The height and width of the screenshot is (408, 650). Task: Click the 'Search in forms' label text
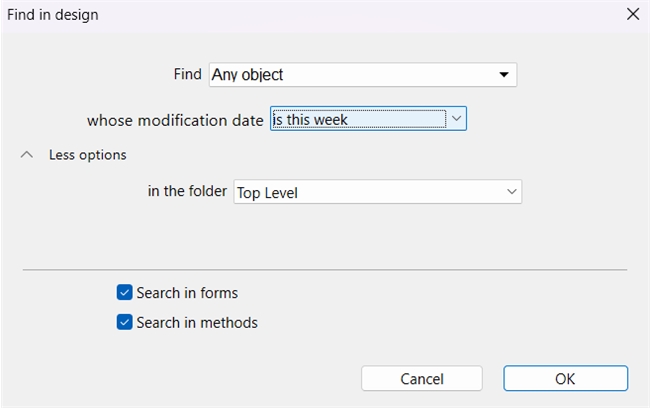click(187, 293)
